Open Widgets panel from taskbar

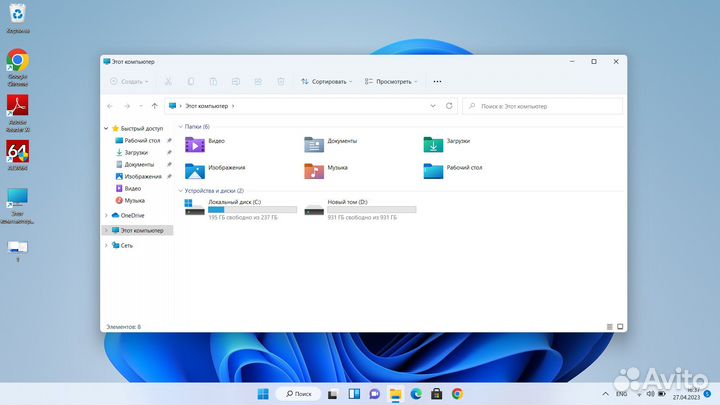click(x=354, y=394)
